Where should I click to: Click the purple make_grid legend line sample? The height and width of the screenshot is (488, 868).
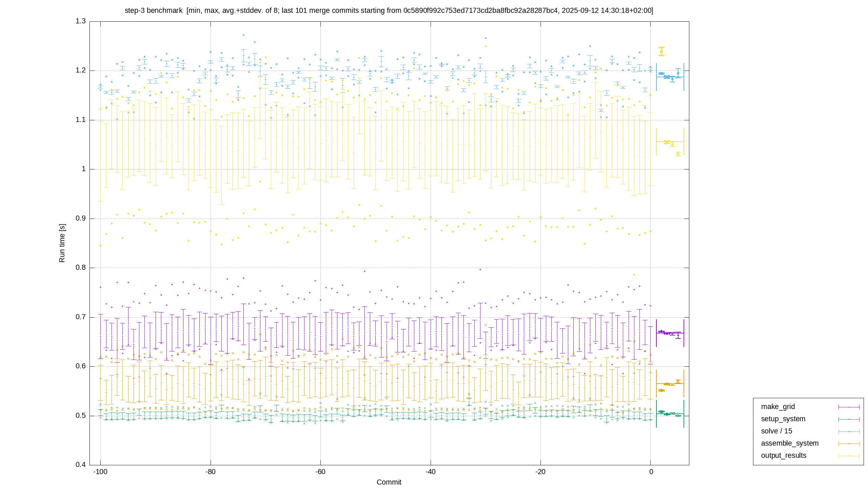tap(849, 407)
